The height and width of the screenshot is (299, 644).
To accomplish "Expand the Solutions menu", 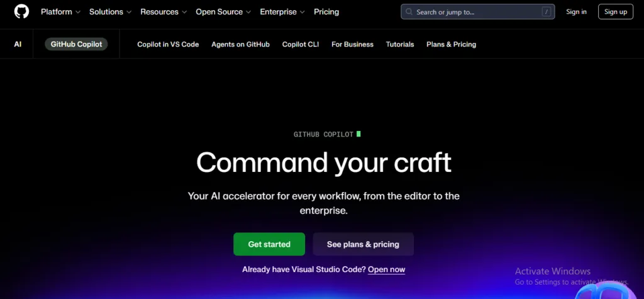I will (110, 12).
